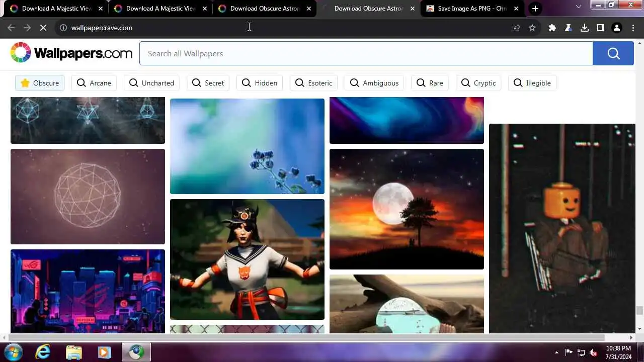Switch to the third tab Download Obscure Astron

coord(265,9)
